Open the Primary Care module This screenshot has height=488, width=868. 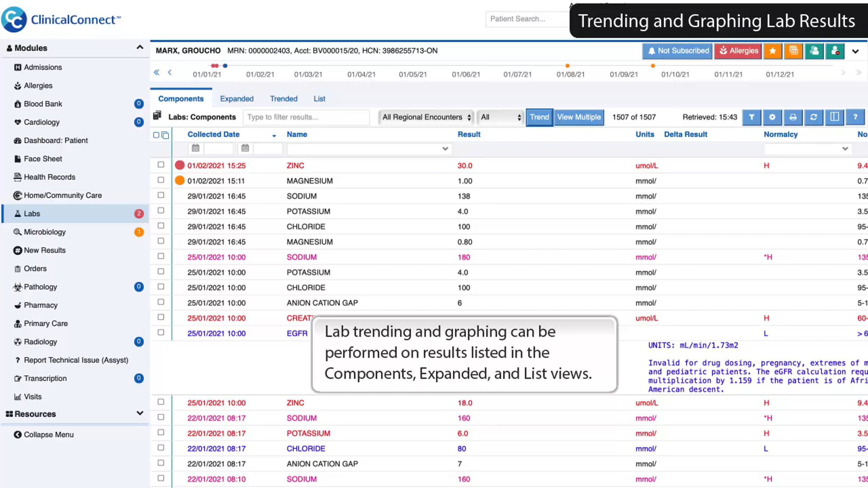pyautogui.click(x=46, y=324)
